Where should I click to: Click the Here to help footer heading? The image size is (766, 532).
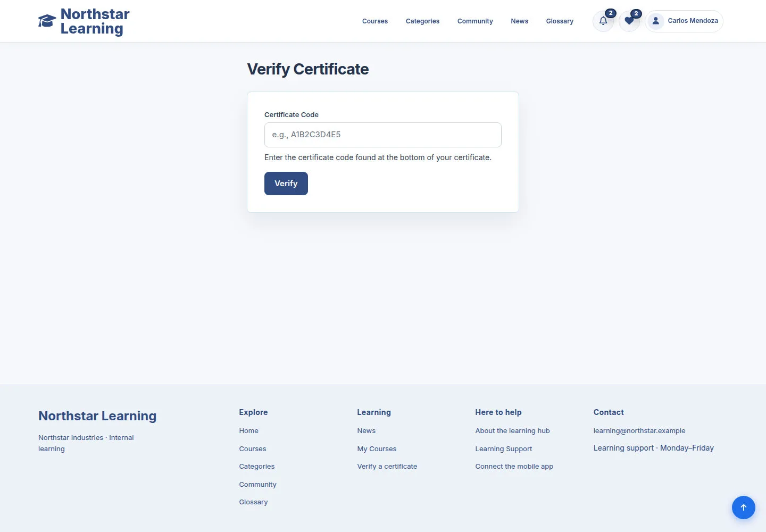(x=498, y=412)
